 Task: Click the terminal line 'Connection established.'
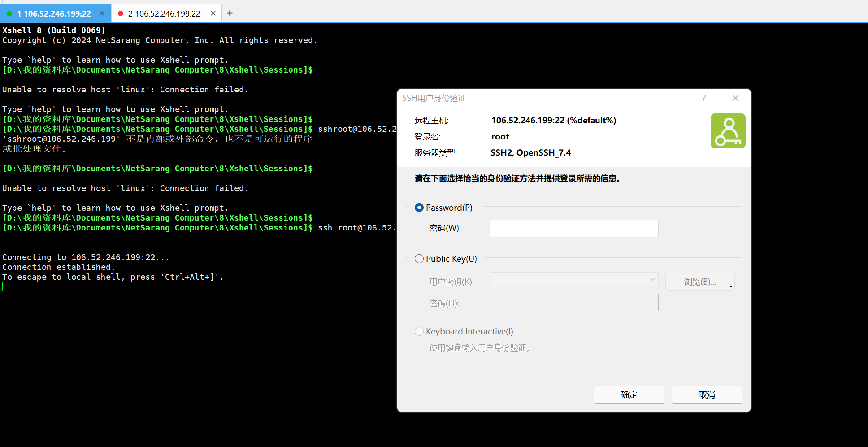(x=59, y=267)
